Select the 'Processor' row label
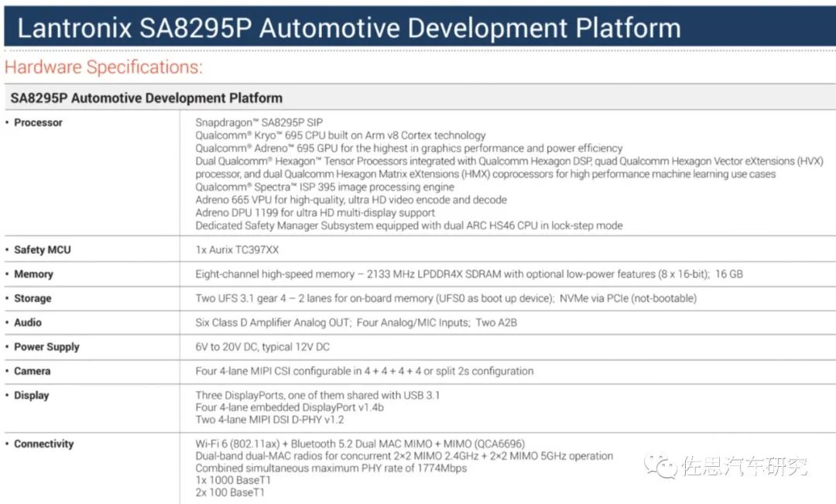The height and width of the screenshot is (504, 836). pyautogui.click(x=38, y=122)
